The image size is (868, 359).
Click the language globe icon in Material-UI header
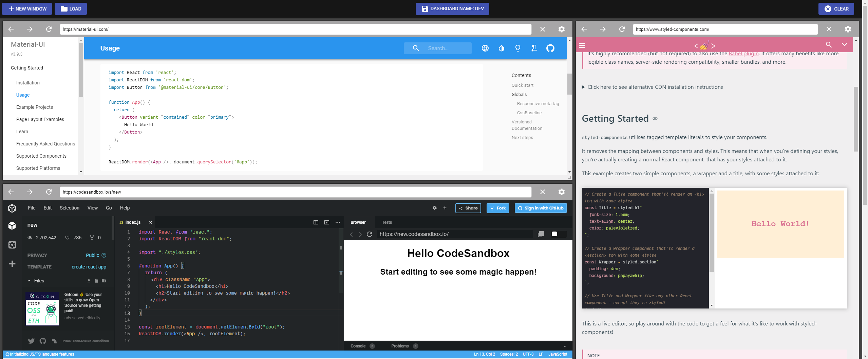point(485,48)
